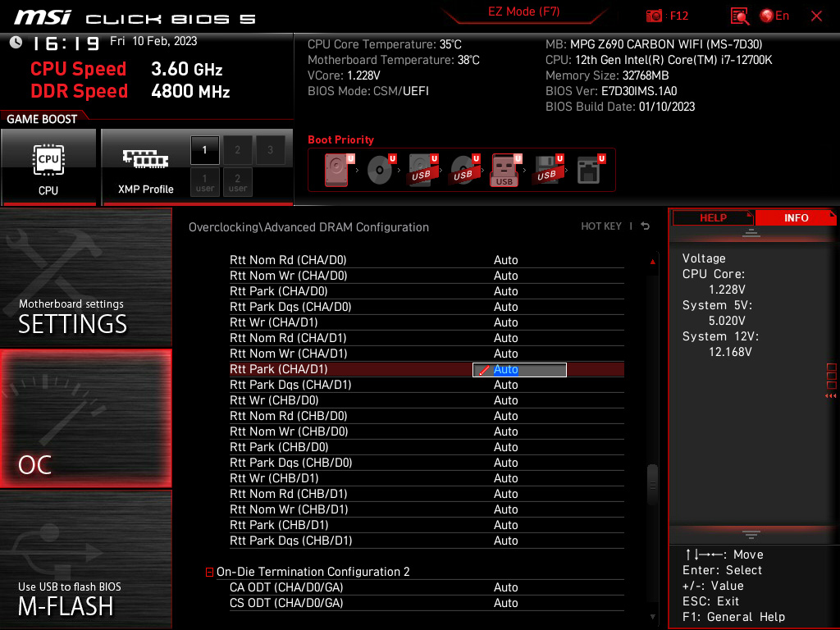Click the scroll down arrow of the list
The height and width of the screenshot is (630, 840).
coord(652,617)
